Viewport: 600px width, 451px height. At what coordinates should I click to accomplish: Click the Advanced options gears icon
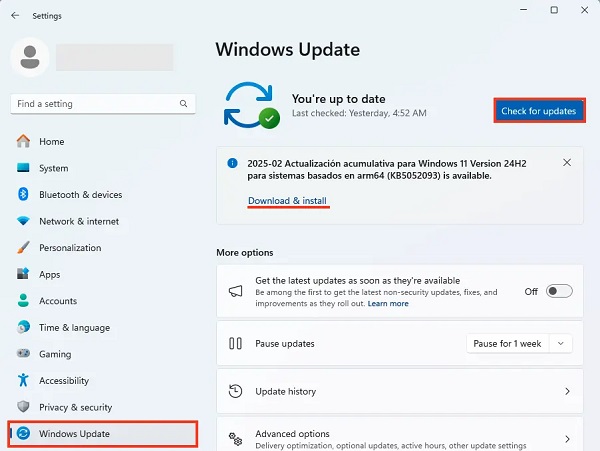pyautogui.click(x=235, y=439)
